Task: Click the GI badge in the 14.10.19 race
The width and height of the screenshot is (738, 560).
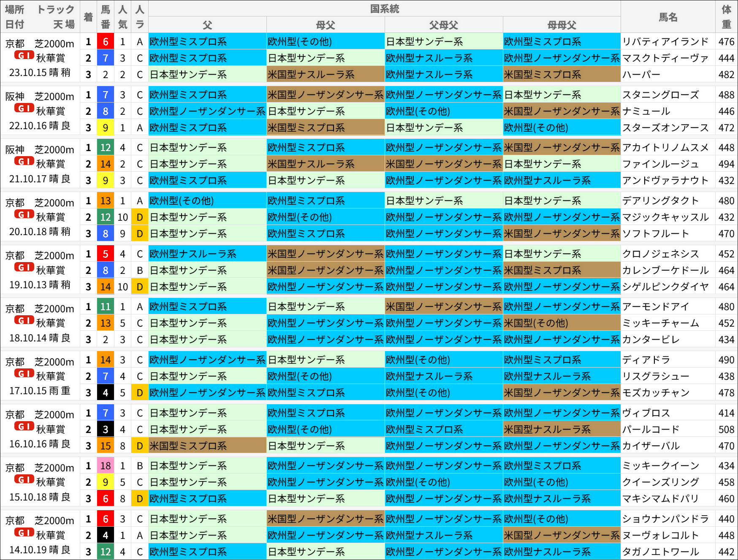Action: pos(24,532)
